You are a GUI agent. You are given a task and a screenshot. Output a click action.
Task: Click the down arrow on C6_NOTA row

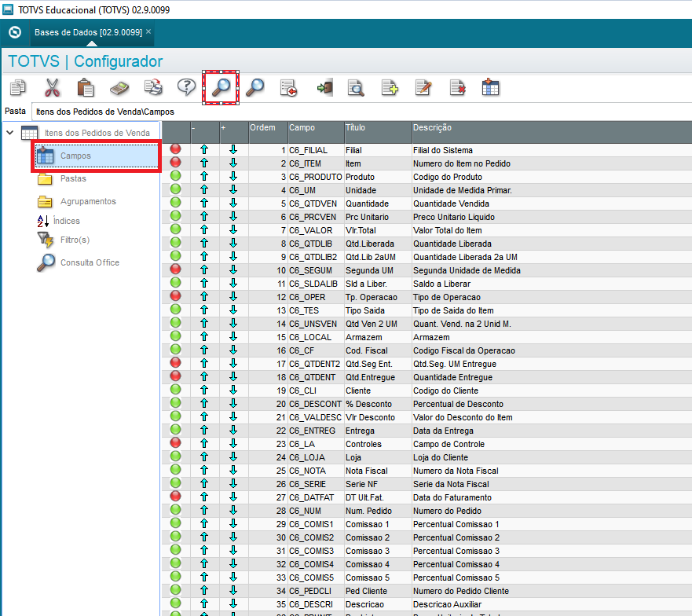click(x=233, y=471)
